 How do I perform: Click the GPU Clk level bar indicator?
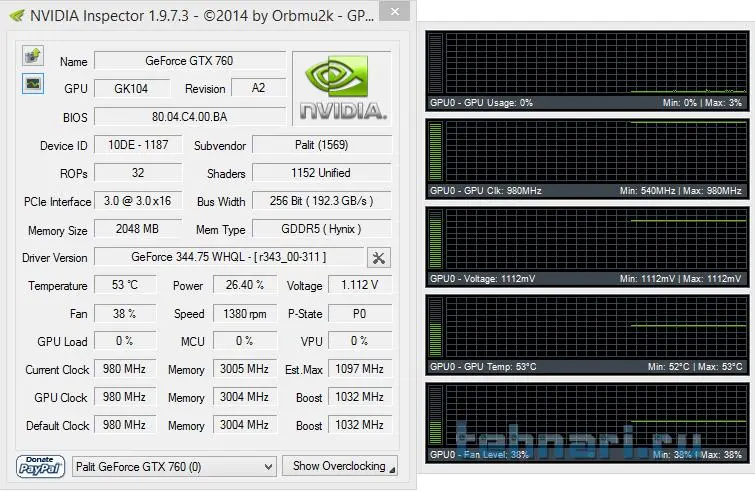(435, 151)
